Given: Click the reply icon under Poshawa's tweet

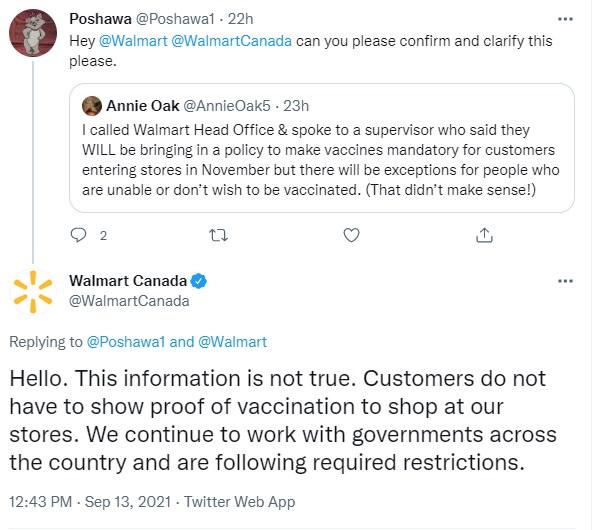Looking at the screenshot, I should pos(79,235).
